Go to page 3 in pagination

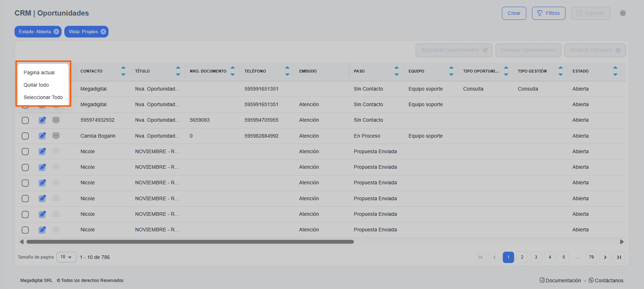coord(536,257)
